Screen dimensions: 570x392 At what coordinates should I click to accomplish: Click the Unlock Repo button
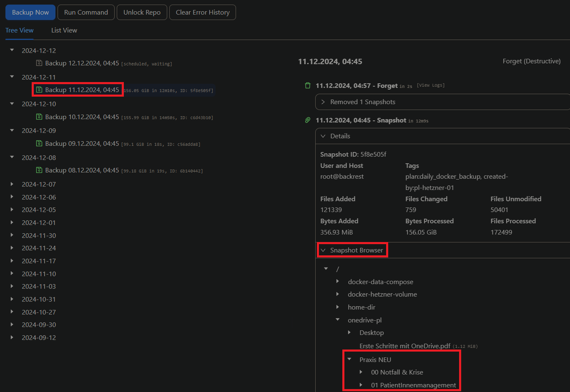point(142,12)
